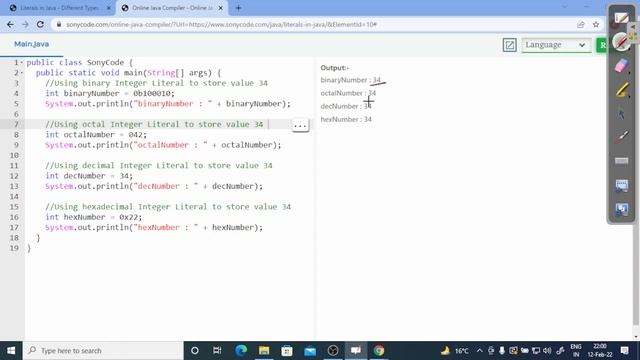Open Cortana from the taskbar
This screenshot has height=360, width=640.
pyautogui.click(x=195, y=351)
